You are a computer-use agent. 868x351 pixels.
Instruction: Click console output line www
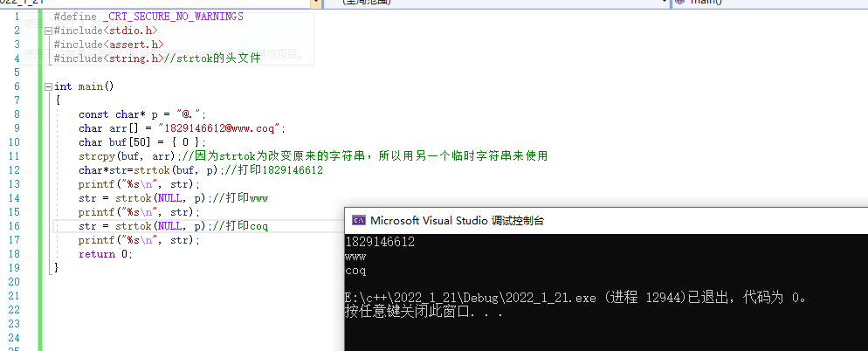[355, 257]
